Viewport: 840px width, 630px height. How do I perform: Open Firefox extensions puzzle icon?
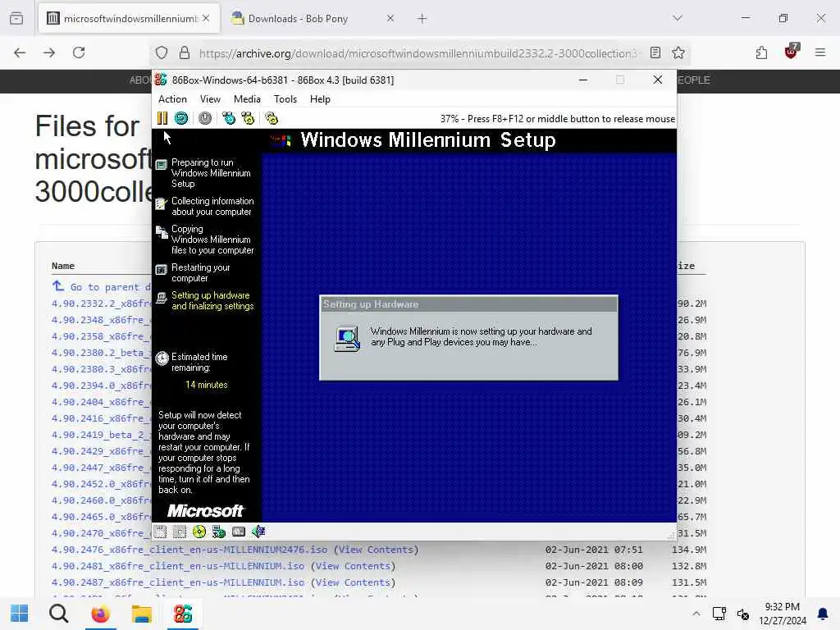click(761, 52)
